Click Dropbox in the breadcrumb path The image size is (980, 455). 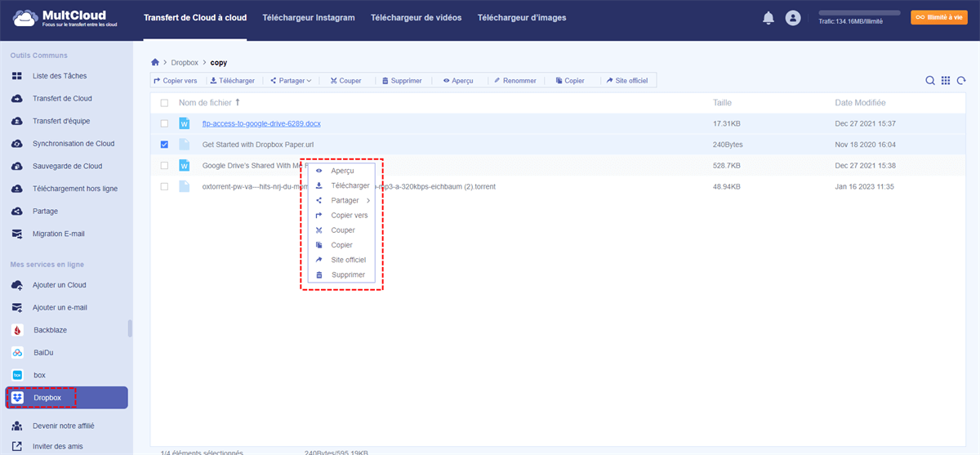184,62
